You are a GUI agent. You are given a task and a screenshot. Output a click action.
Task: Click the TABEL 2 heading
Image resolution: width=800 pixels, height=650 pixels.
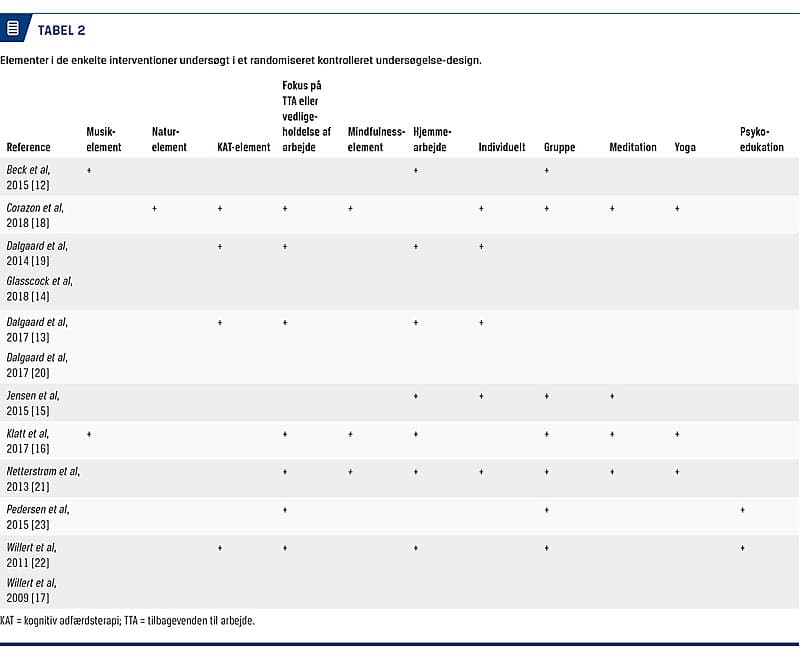[x=61, y=30]
